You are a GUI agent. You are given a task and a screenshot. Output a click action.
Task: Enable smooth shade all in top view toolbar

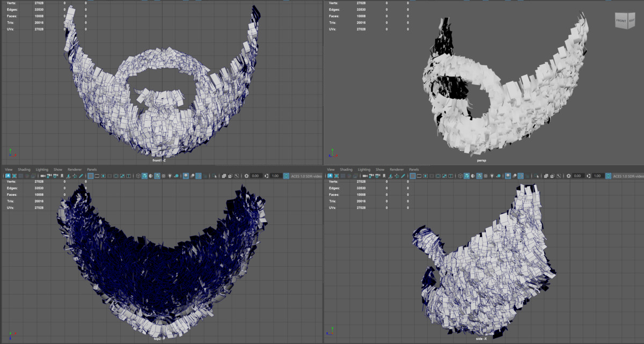tap(144, 176)
